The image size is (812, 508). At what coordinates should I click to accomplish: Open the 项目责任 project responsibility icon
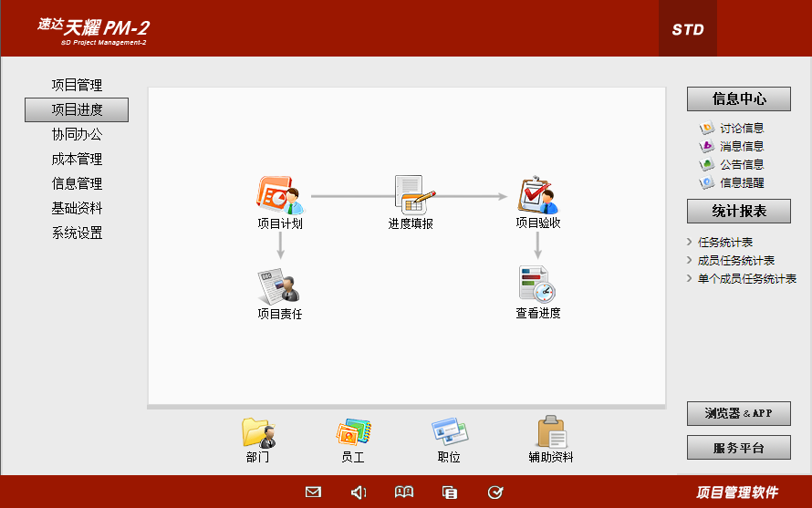coord(279,287)
